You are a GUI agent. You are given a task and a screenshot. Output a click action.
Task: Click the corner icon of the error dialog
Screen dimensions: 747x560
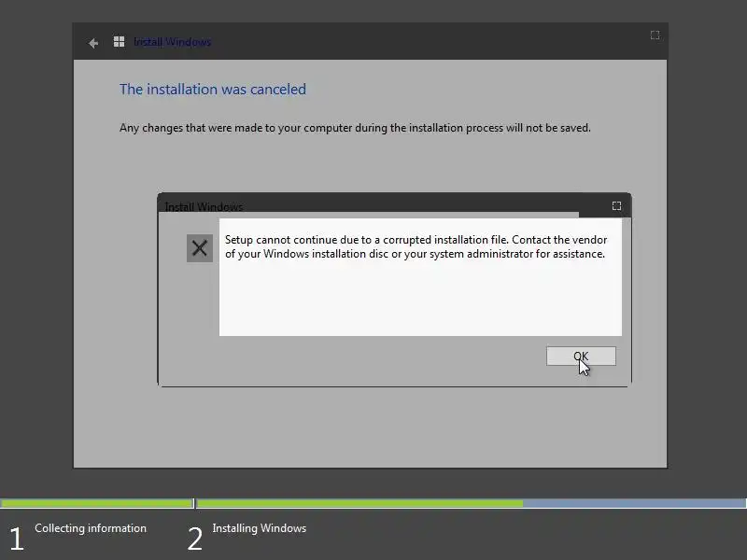click(616, 205)
